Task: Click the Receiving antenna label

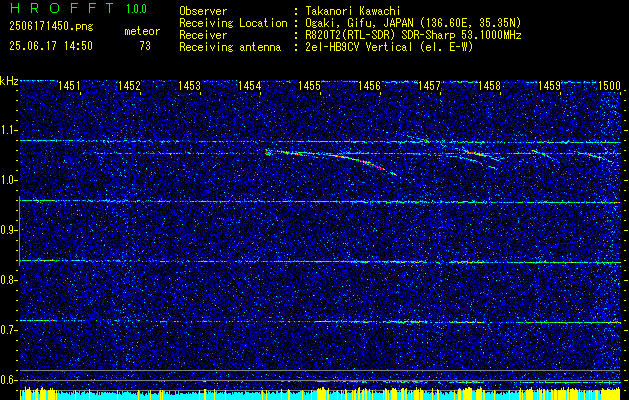Action: click(x=230, y=47)
